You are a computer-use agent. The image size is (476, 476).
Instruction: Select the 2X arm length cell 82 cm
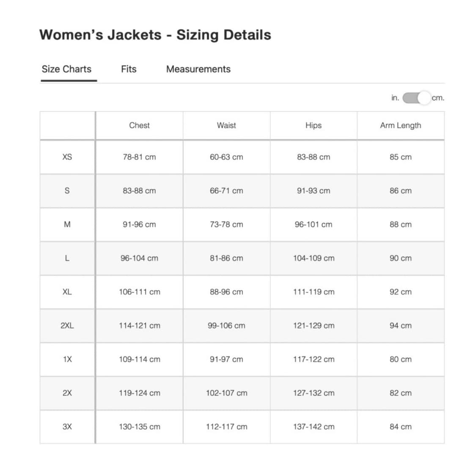pyautogui.click(x=400, y=393)
